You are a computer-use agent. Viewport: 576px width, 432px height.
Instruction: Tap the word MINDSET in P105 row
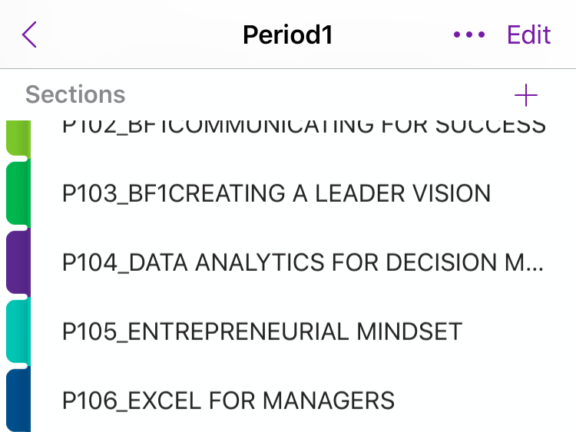[409, 331]
